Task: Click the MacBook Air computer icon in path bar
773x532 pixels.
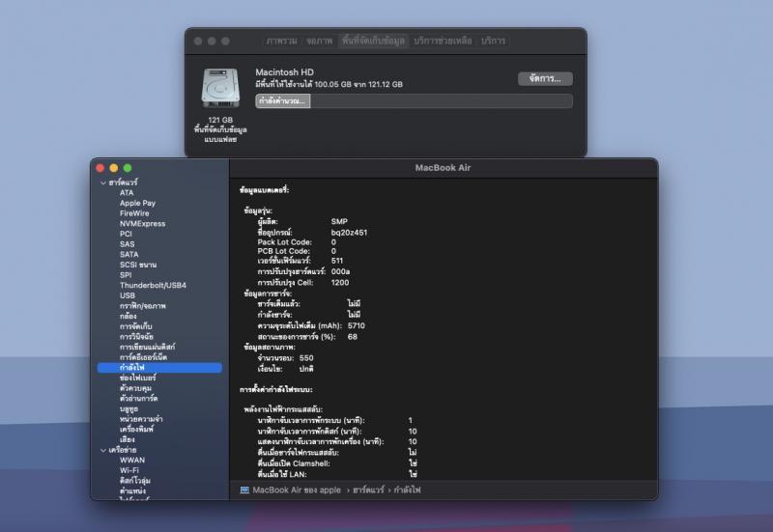Action: (244, 490)
